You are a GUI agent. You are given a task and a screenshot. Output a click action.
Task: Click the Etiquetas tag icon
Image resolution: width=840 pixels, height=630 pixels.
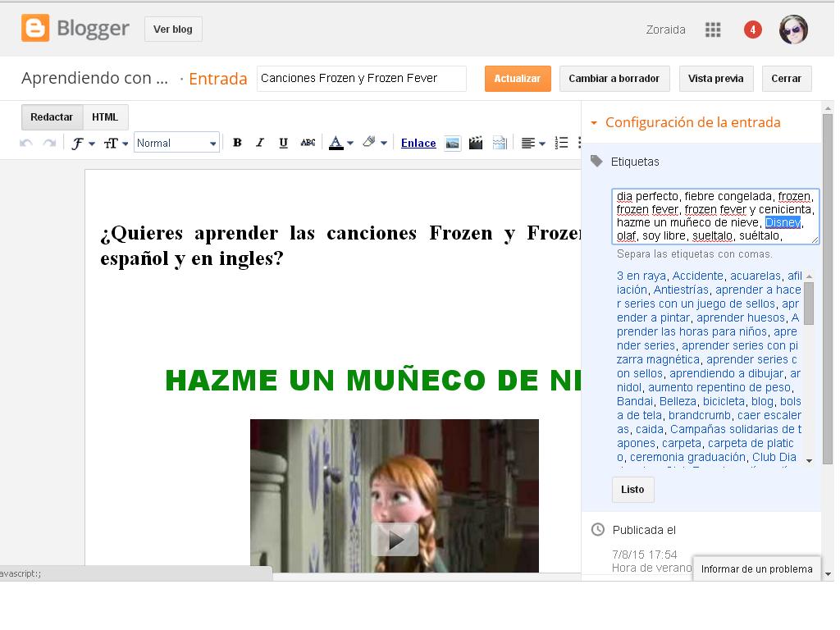pyautogui.click(x=596, y=162)
